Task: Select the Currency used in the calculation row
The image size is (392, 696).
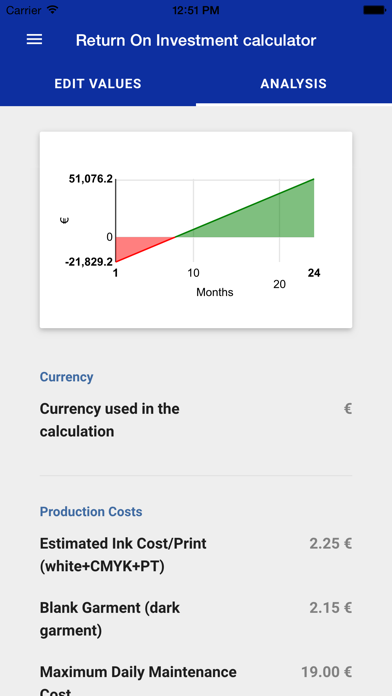Action: click(196, 419)
